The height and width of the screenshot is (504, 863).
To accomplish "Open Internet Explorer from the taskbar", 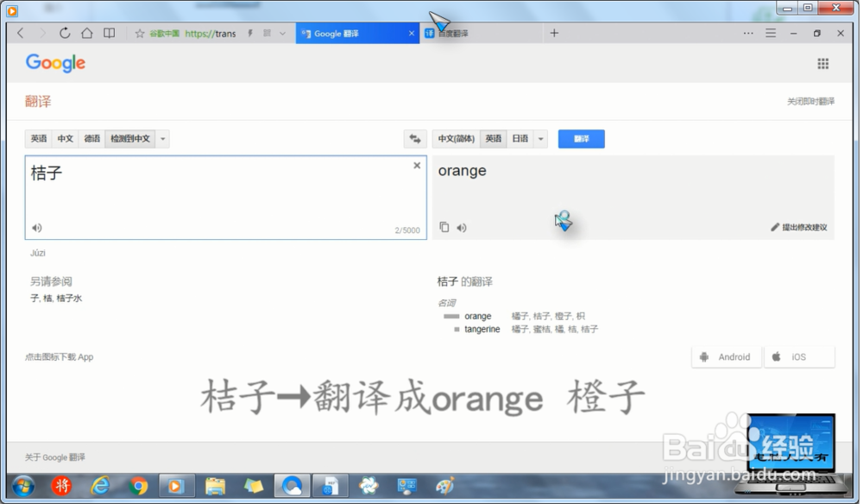I will pos(100,487).
